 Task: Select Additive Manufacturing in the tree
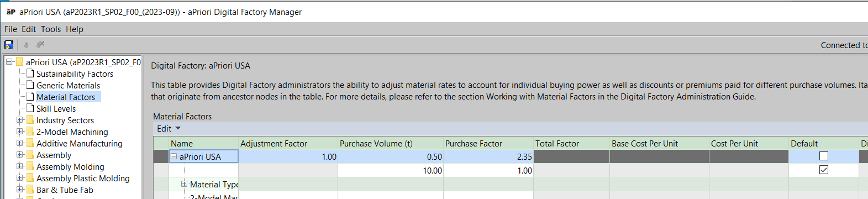(x=80, y=143)
